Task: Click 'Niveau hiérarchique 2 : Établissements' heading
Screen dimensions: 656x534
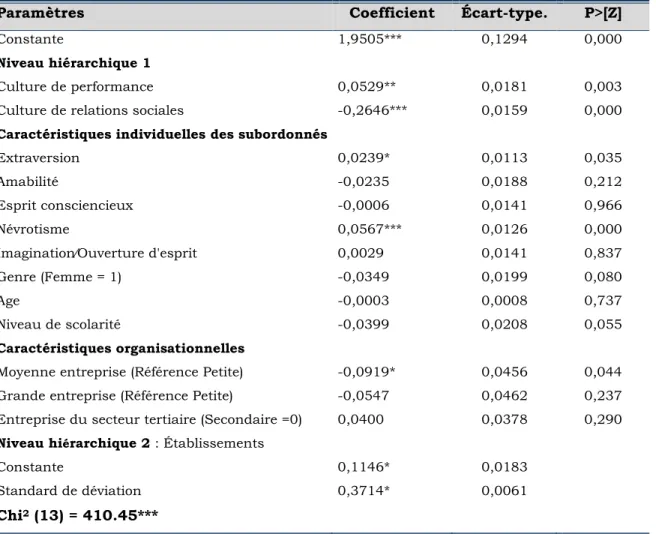Action: pos(132,443)
